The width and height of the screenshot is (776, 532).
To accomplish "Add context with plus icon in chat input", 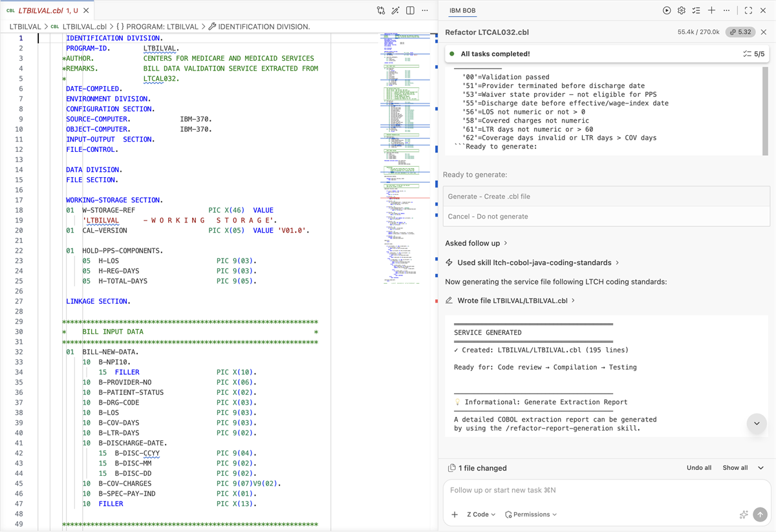I will [455, 515].
